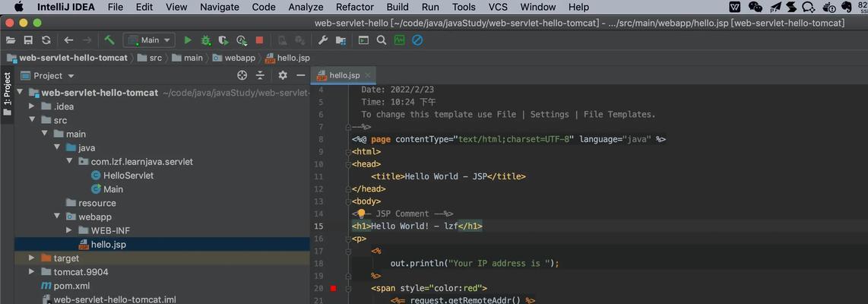The width and height of the screenshot is (868, 304).
Task: Start debugging with the green bug icon
Action: coord(205,40)
